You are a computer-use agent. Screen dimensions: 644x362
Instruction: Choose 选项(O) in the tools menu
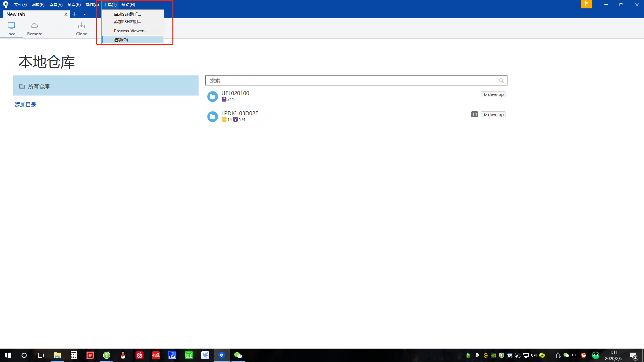(x=133, y=40)
